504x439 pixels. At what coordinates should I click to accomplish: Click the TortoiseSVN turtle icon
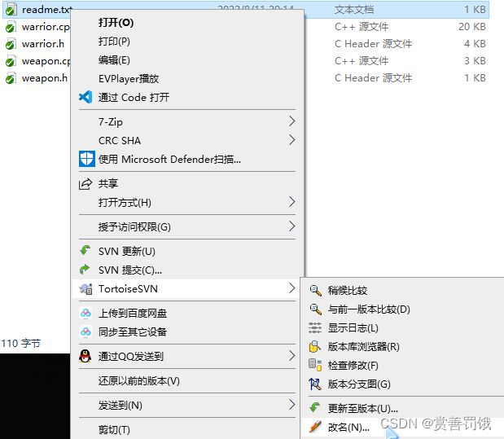[86, 289]
